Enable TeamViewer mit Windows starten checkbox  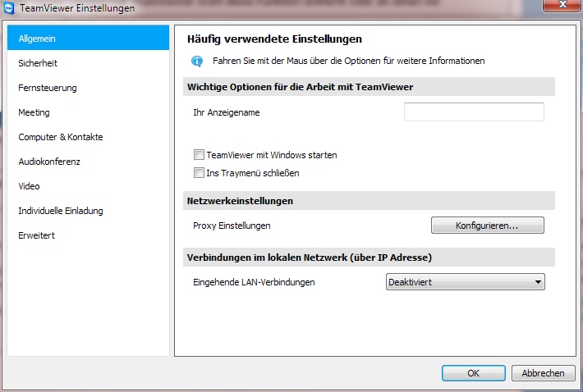tap(199, 154)
